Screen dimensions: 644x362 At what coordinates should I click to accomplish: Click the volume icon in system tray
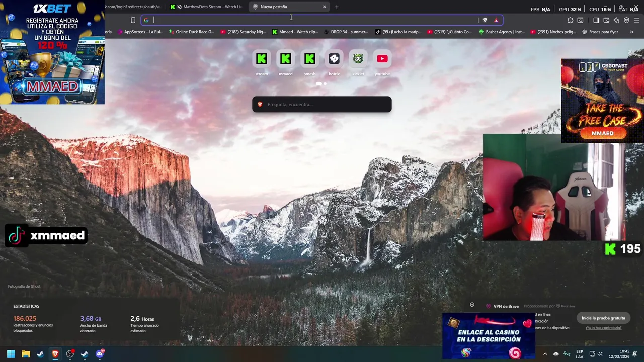600,354
